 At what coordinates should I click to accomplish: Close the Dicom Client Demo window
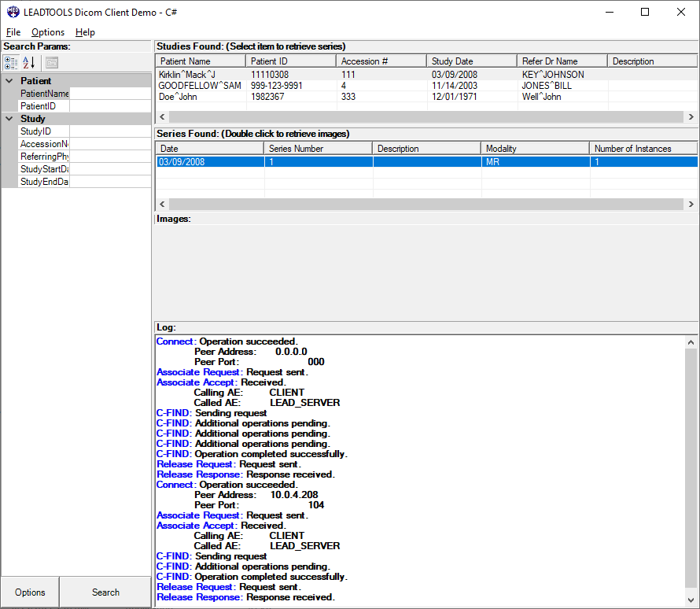pos(681,12)
